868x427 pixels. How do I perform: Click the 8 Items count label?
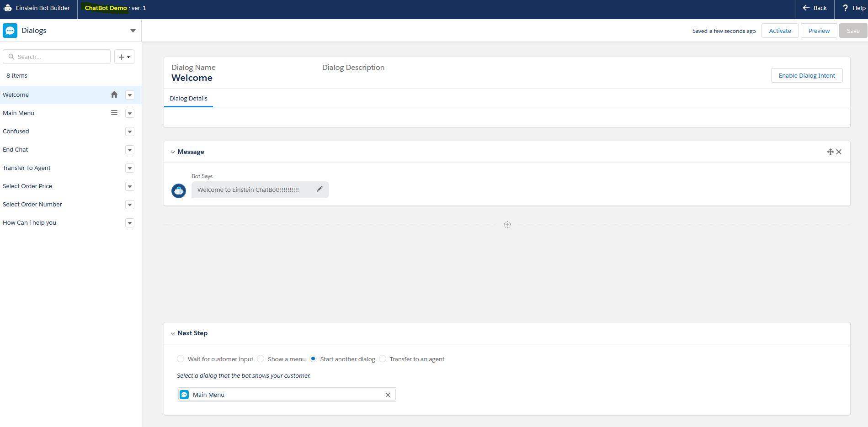tap(17, 75)
